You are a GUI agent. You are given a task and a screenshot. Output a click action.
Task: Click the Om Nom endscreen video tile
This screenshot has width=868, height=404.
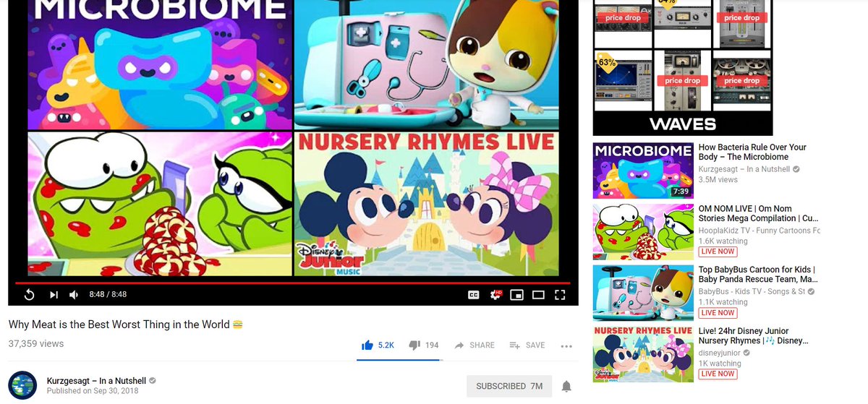pyautogui.click(x=160, y=204)
